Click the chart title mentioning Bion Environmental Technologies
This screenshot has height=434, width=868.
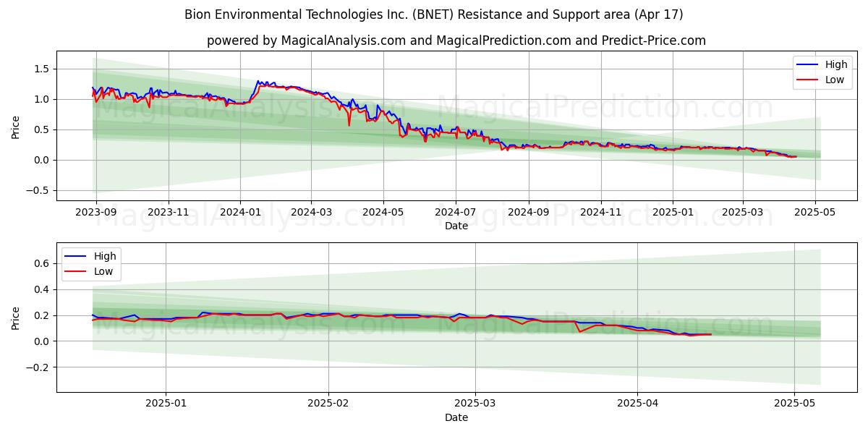pyautogui.click(x=434, y=14)
